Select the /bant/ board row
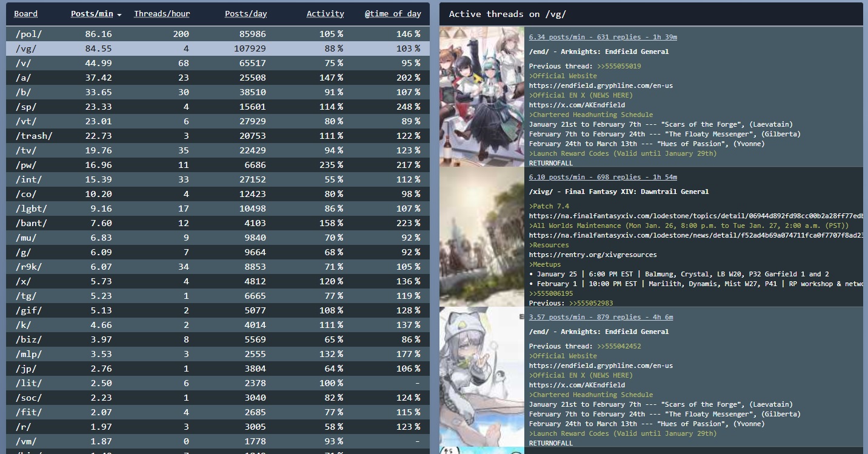 point(218,223)
